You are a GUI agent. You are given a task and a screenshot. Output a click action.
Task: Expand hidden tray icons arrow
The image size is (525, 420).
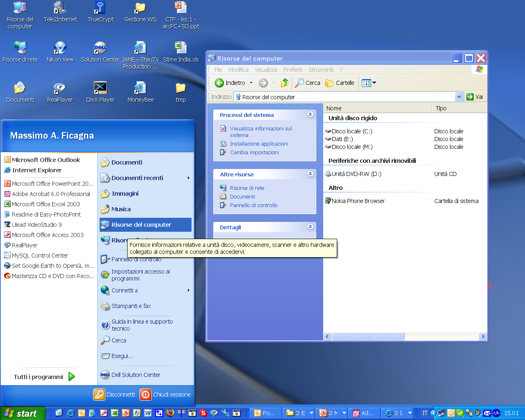pyautogui.click(x=434, y=413)
